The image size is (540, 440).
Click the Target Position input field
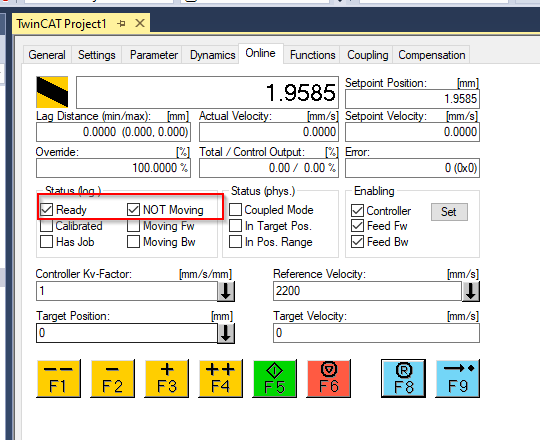(x=127, y=333)
